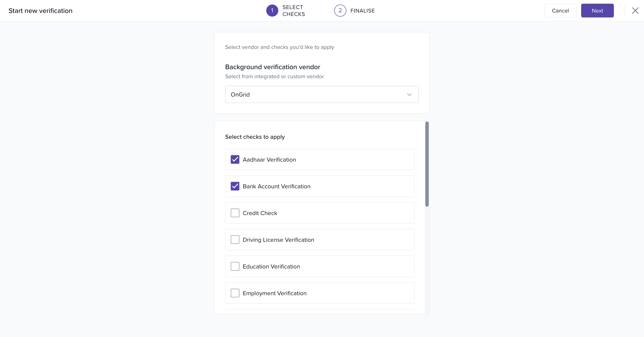Click the Cancel button

click(x=560, y=11)
